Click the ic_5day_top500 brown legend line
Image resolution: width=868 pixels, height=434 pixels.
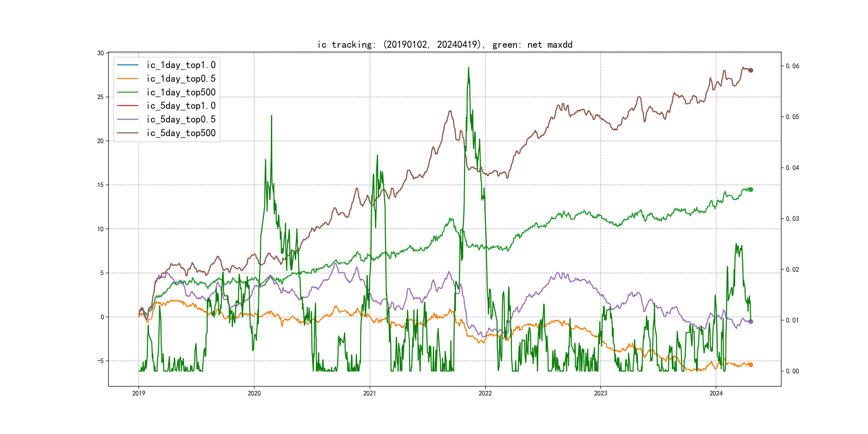tap(127, 133)
